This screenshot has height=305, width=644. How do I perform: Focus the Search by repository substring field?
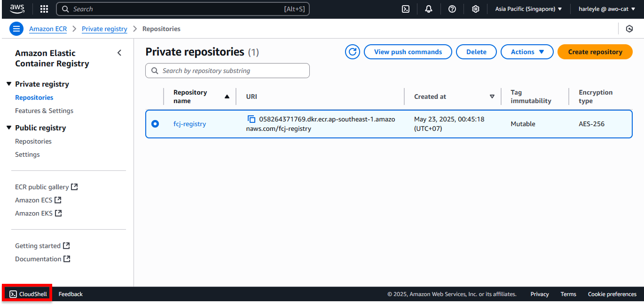tap(228, 71)
